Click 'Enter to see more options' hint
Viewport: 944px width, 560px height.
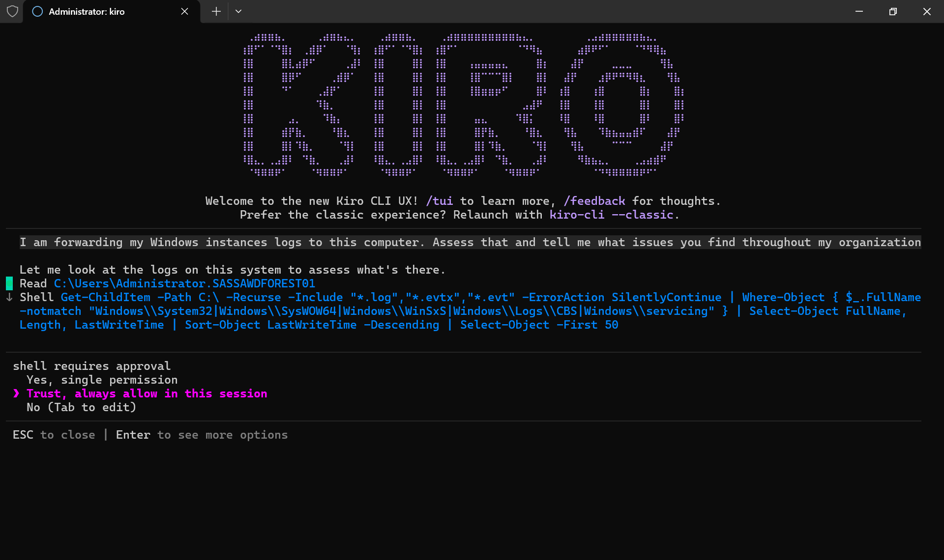pyautogui.click(x=202, y=435)
